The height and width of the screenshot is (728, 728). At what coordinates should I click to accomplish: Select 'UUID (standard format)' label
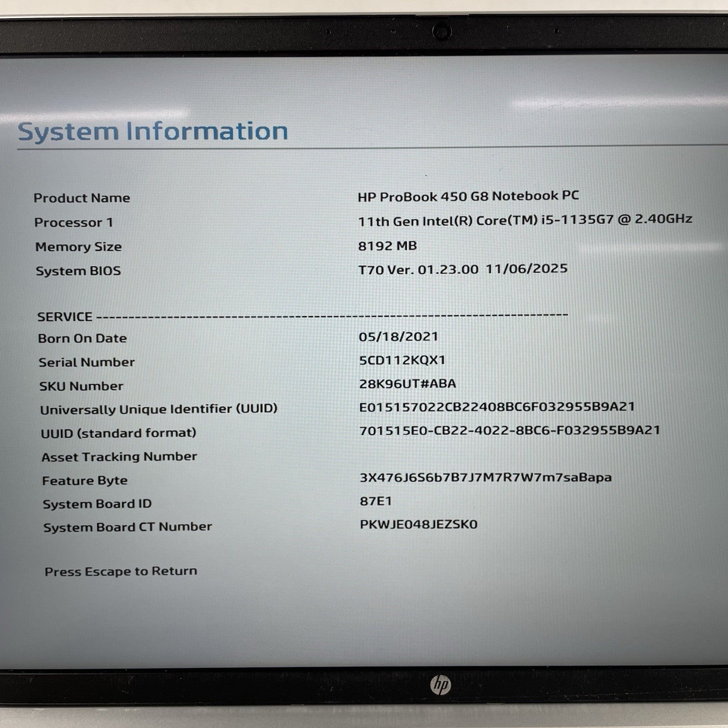[119, 433]
